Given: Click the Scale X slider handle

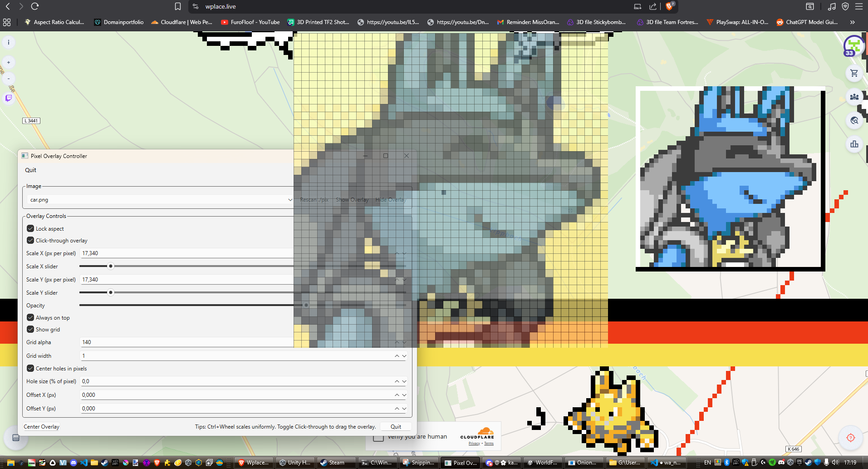Looking at the screenshot, I should pyautogui.click(x=110, y=266).
